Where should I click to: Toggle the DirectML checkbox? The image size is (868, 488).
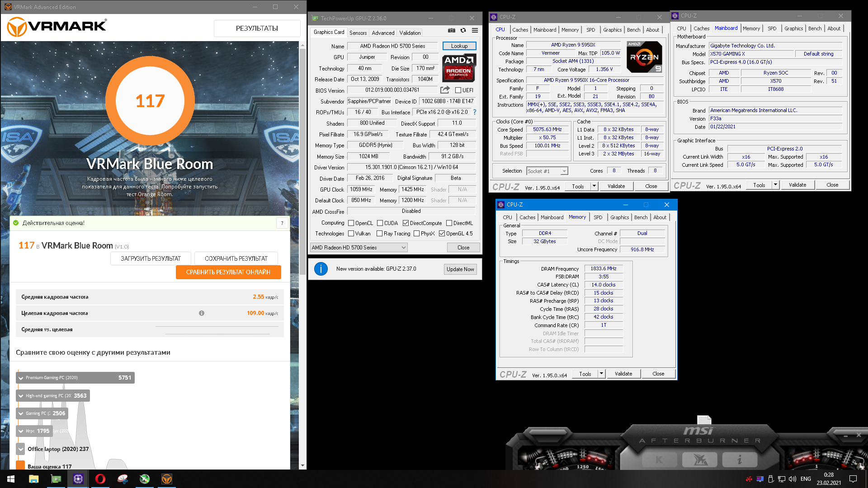tap(449, 223)
